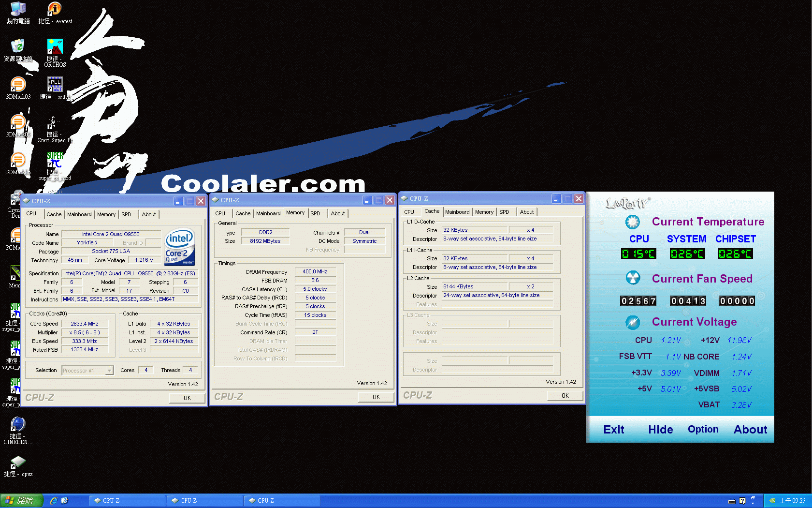Open About tab in left CPU-Z window
This screenshot has width=812, height=508.
tap(149, 214)
